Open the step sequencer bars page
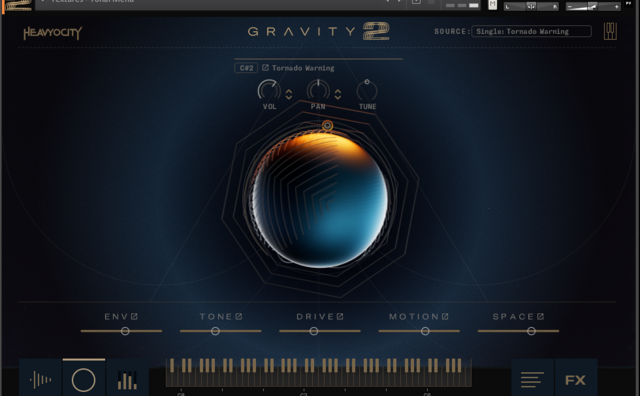Screen dimensions: 640x396 click(127, 379)
